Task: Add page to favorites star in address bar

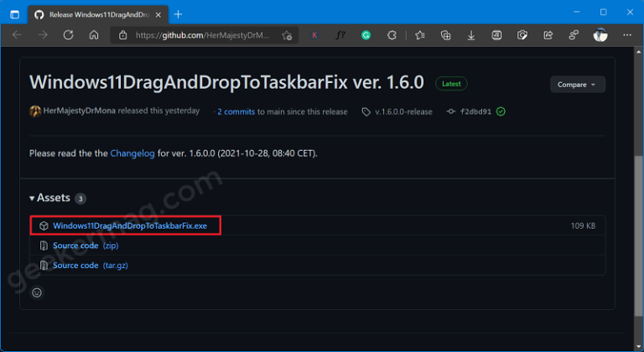Action: point(287,35)
